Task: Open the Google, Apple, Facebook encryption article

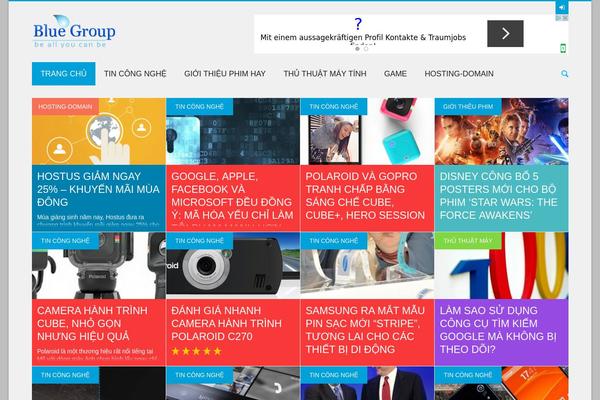Action: tap(232, 196)
